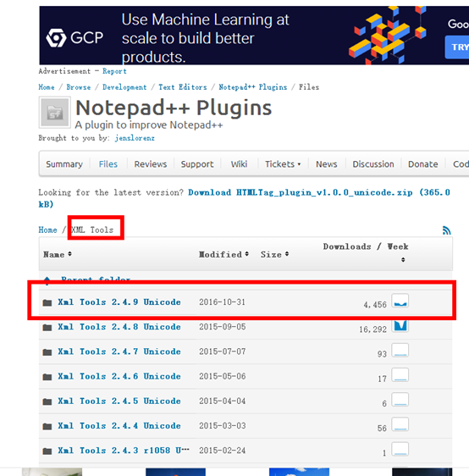Viewport: 469px width, 476px height.
Task: Click the GCP logo in the advertisement
Action: (x=74, y=38)
